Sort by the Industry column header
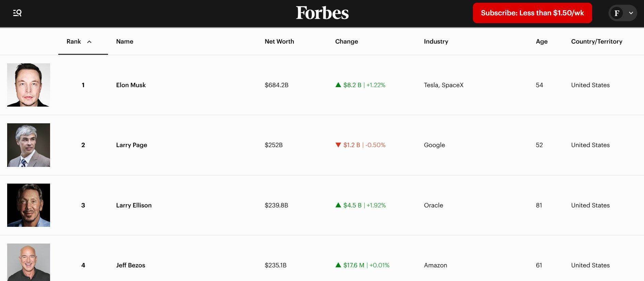Screen dimensions: 644x281 pyautogui.click(x=436, y=42)
